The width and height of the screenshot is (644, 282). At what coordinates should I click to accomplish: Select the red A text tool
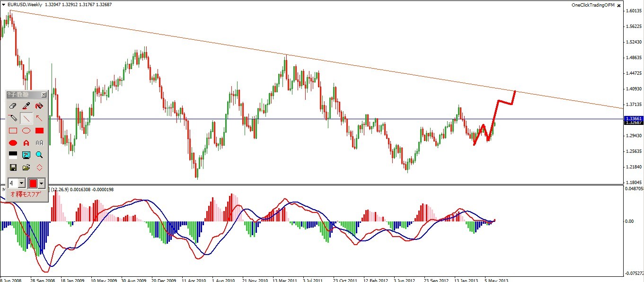click(x=26, y=142)
